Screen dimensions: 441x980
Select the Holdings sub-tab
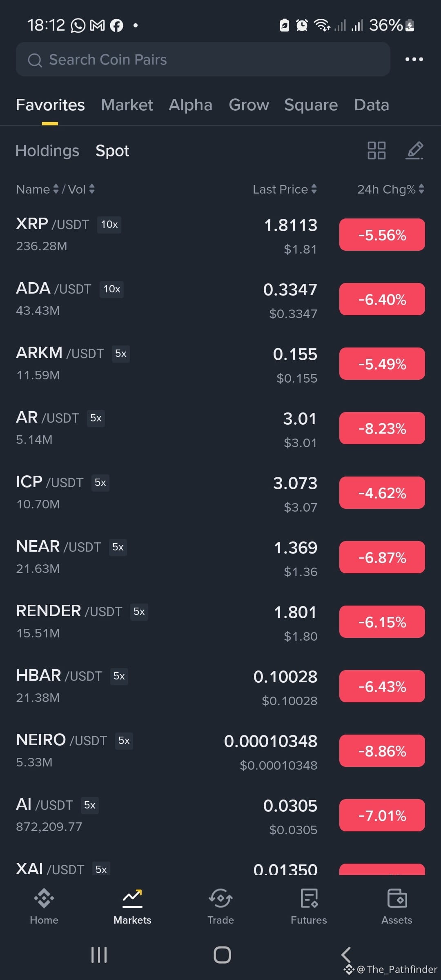(47, 151)
